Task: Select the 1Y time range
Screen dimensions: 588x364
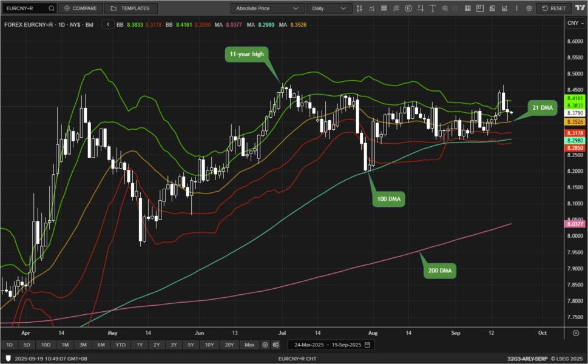Action: coord(140,345)
